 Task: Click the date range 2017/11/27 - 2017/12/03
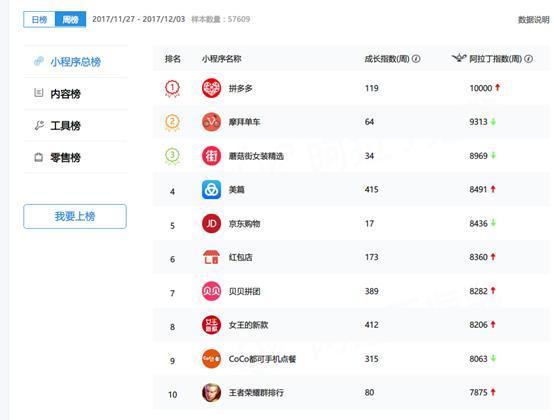click(x=138, y=19)
